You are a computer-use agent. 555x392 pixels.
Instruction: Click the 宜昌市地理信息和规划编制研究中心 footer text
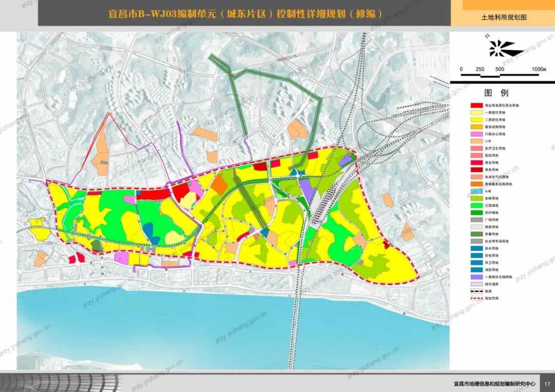coord(494,383)
